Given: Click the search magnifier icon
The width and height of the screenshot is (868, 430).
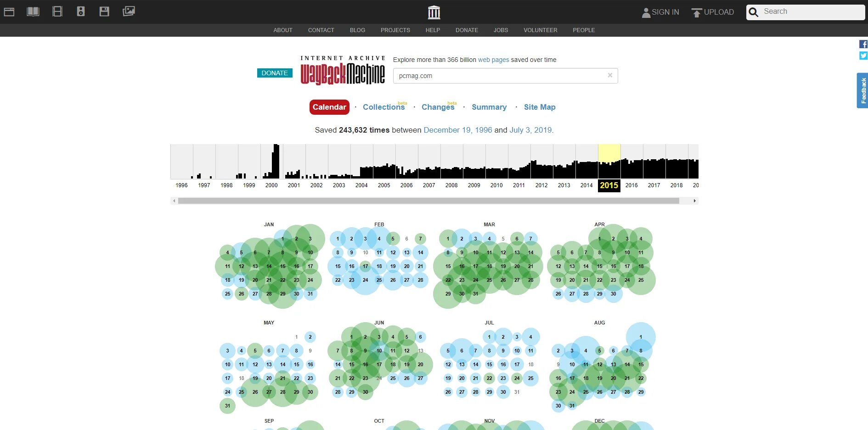Looking at the screenshot, I should coord(754,12).
